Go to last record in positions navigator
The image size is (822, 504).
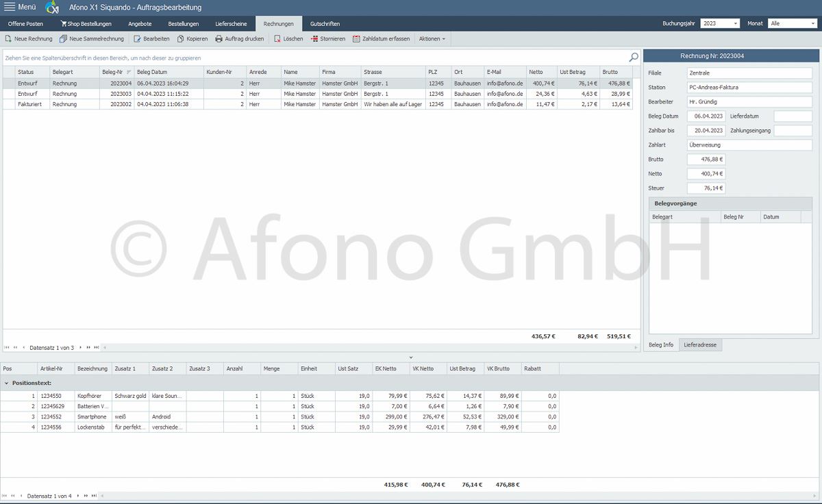point(95,496)
